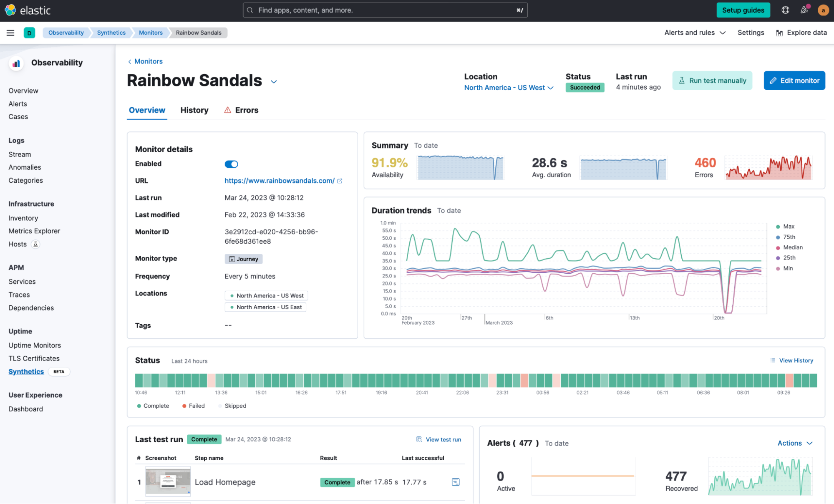Viewport: 834px width, 504px height.
Task: Open Anomalies in the sidebar
Action: click(25, 167)
